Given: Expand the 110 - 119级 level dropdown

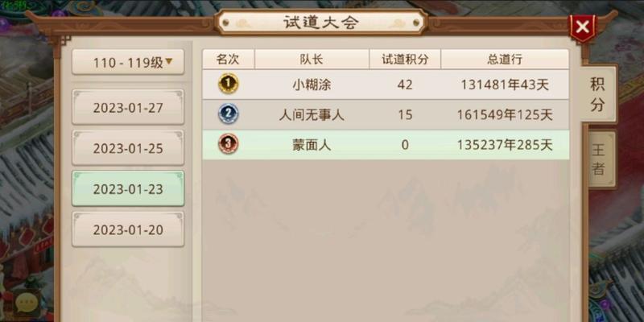Looking at the screenshot, I should click(x=128, y=63).
